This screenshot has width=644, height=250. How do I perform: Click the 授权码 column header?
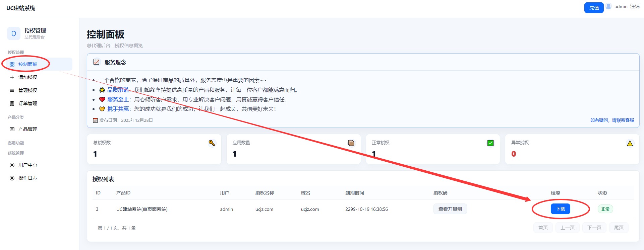click(441, 193)
